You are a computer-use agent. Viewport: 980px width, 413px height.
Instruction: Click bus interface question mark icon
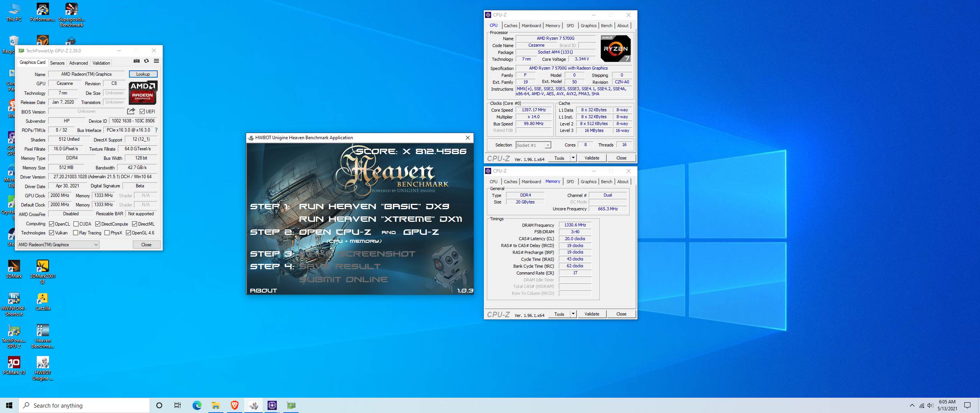click(x=156, y=130)
